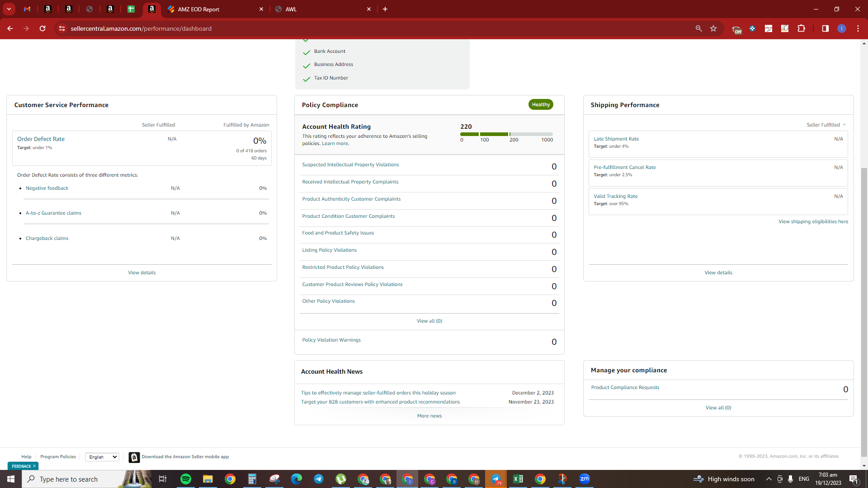Open Restricted Product Policy Violations

343,267
